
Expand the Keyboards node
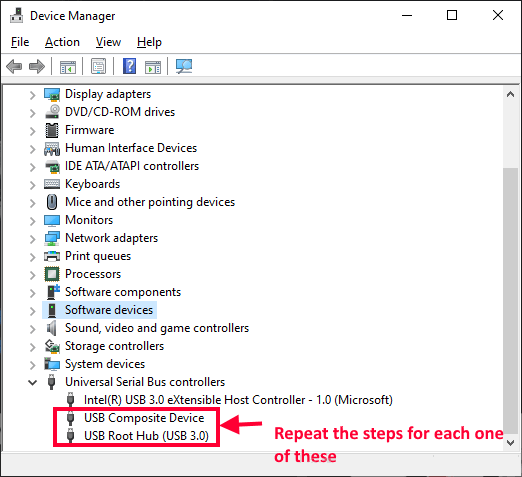pyautogui.click(x=32, y=185)
